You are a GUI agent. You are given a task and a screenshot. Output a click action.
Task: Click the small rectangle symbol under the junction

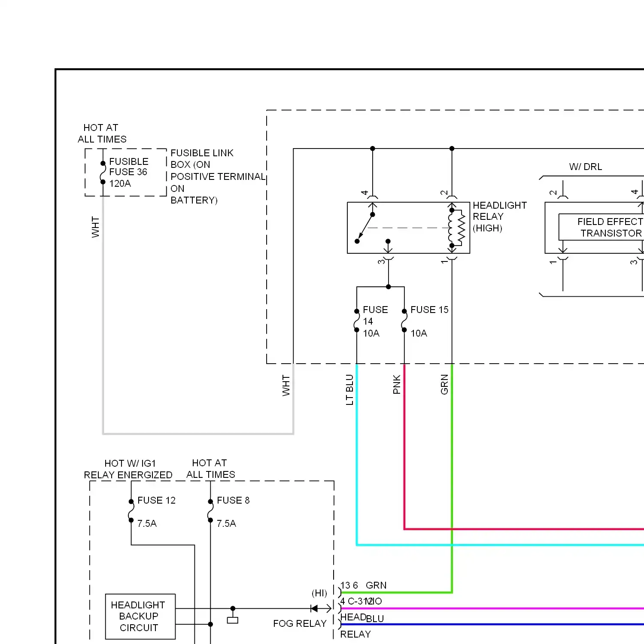pos(233,620)
